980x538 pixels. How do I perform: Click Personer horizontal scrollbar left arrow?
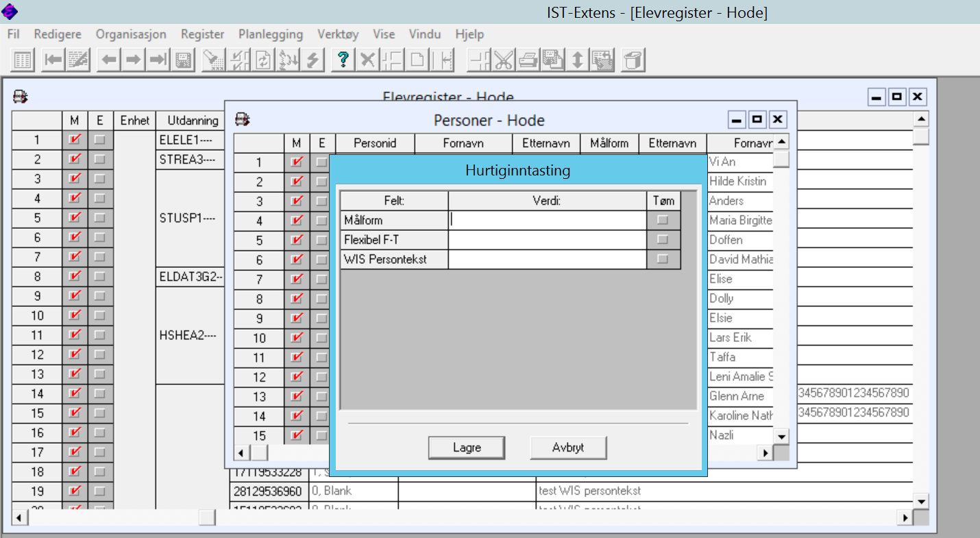click(x=241, y=453)
